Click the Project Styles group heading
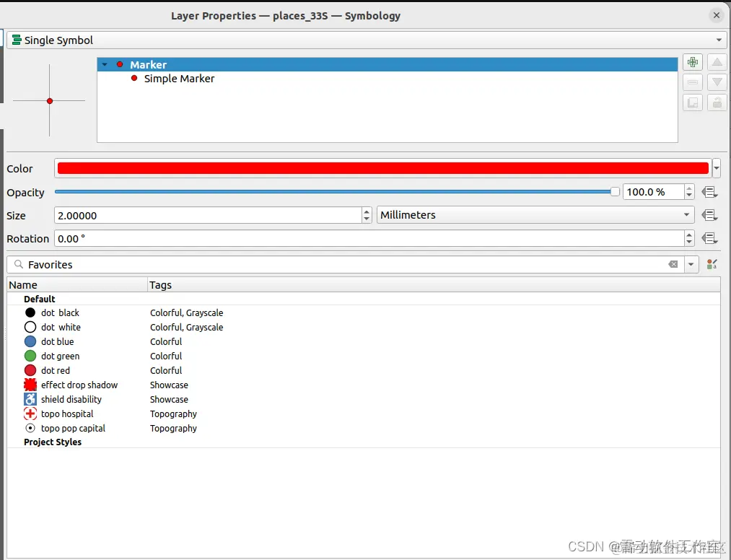The width and height of the screenshot is (731, 560). (x=53, y=442)
